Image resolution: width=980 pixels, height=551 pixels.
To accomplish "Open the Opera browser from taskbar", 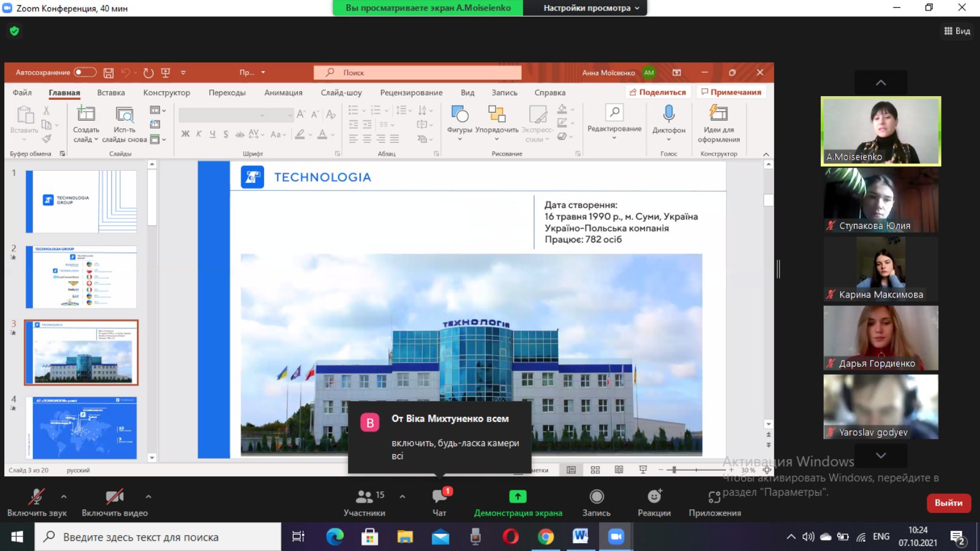I will [x=510, y=537].
